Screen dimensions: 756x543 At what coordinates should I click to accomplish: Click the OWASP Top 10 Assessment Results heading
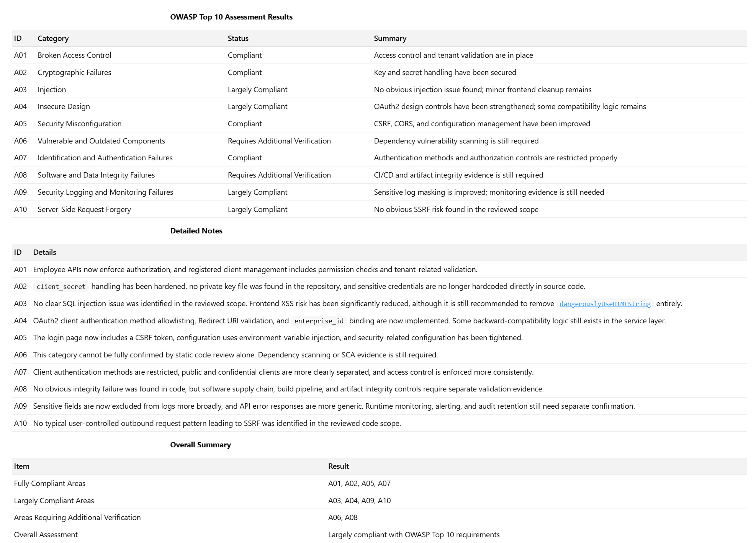tap(231, 17)
